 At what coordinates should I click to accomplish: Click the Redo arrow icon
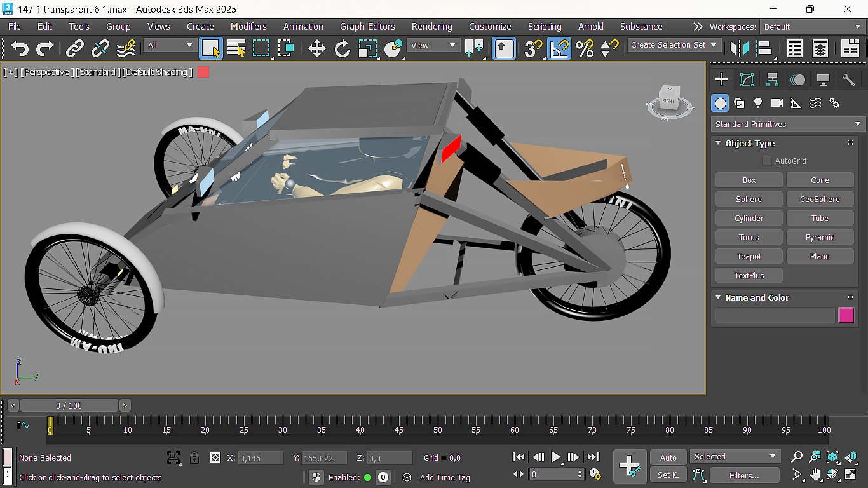45,49
